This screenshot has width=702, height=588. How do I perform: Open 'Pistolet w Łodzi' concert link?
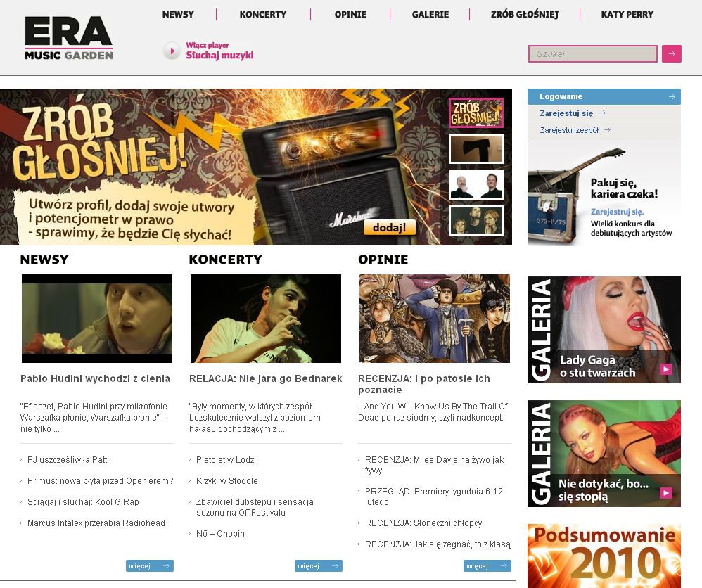coord(226,459)
